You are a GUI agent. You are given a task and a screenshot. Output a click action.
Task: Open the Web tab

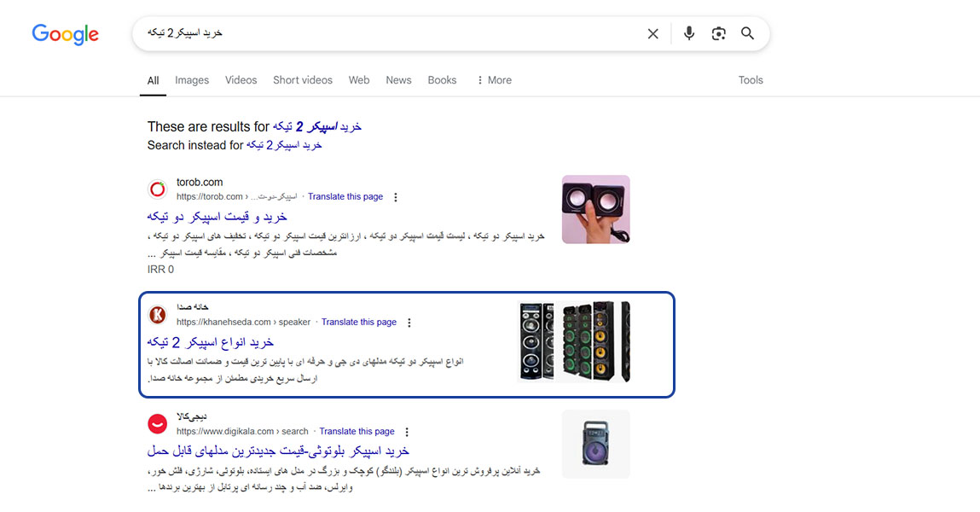coord(359,80)
